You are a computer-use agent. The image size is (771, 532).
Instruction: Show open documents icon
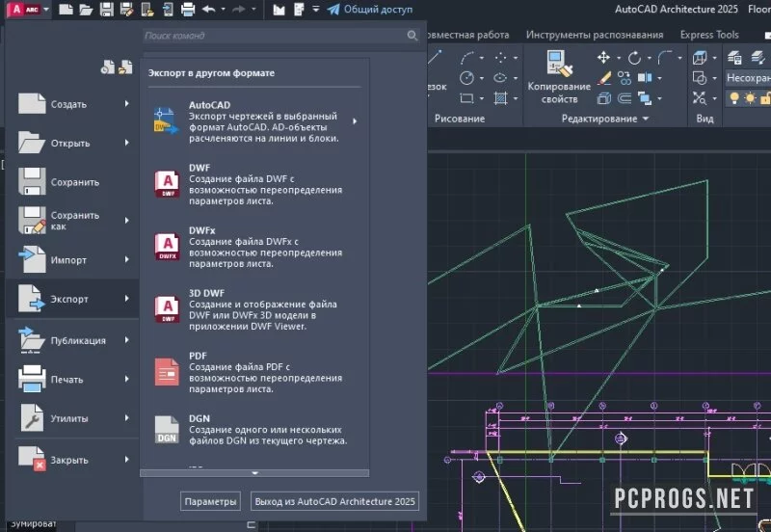126,66
